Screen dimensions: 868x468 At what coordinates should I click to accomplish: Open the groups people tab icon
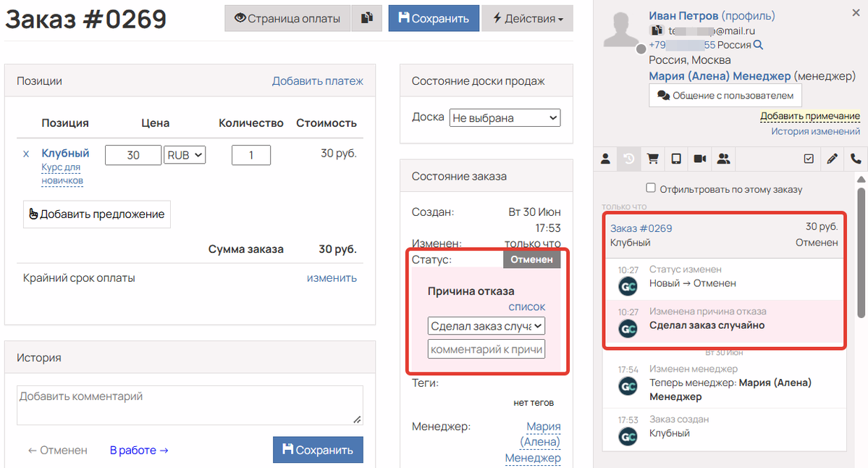(723, 159)
